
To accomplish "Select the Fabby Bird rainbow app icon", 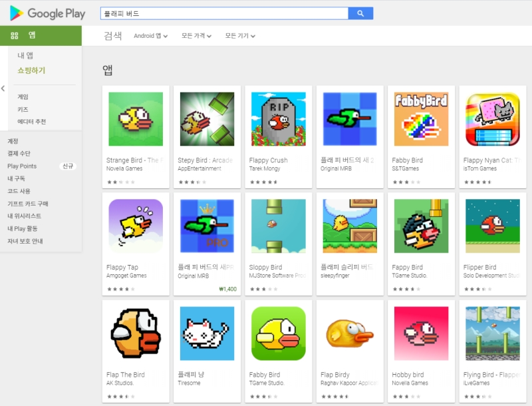I will pos(421,119).
